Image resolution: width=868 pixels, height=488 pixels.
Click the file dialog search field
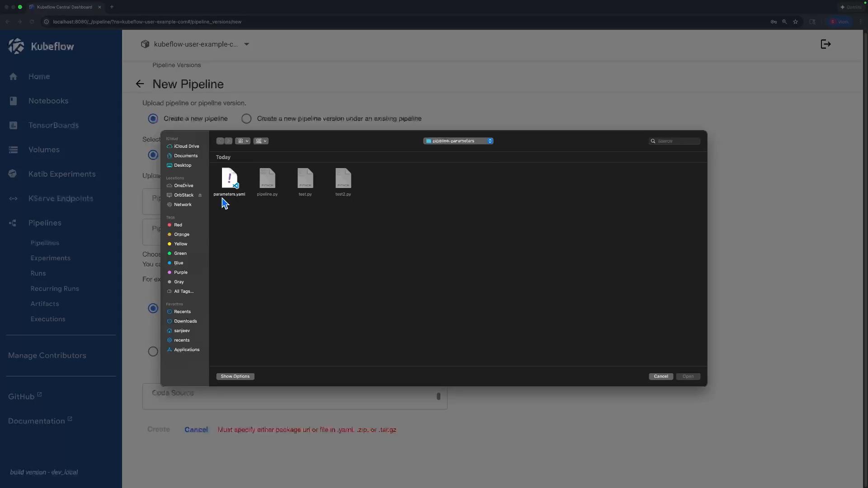click(x=675, y=141)
